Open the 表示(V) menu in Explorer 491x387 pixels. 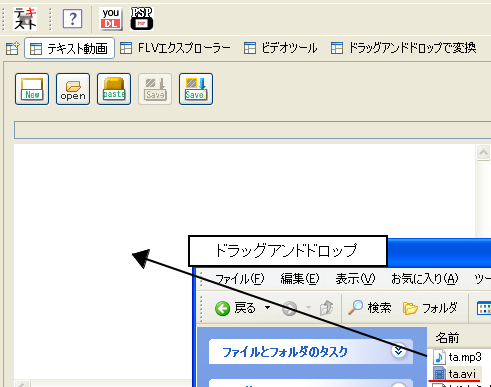click(355, 279)
